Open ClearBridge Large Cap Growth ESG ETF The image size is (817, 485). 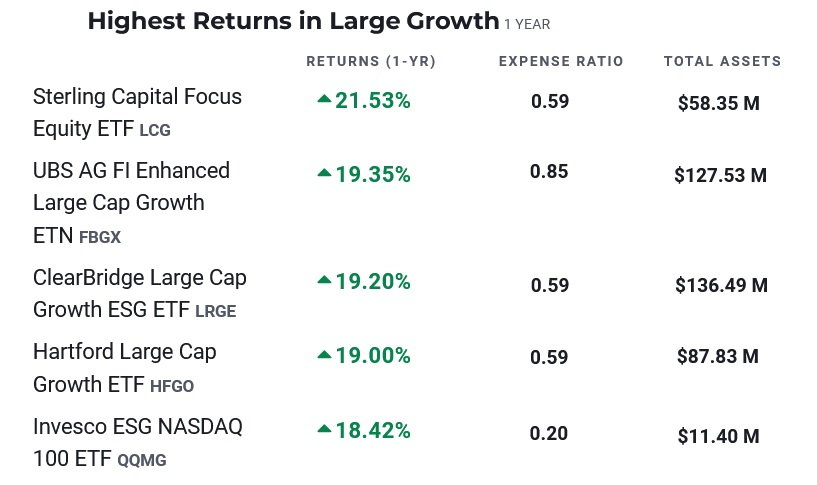(x=139, y=277)
